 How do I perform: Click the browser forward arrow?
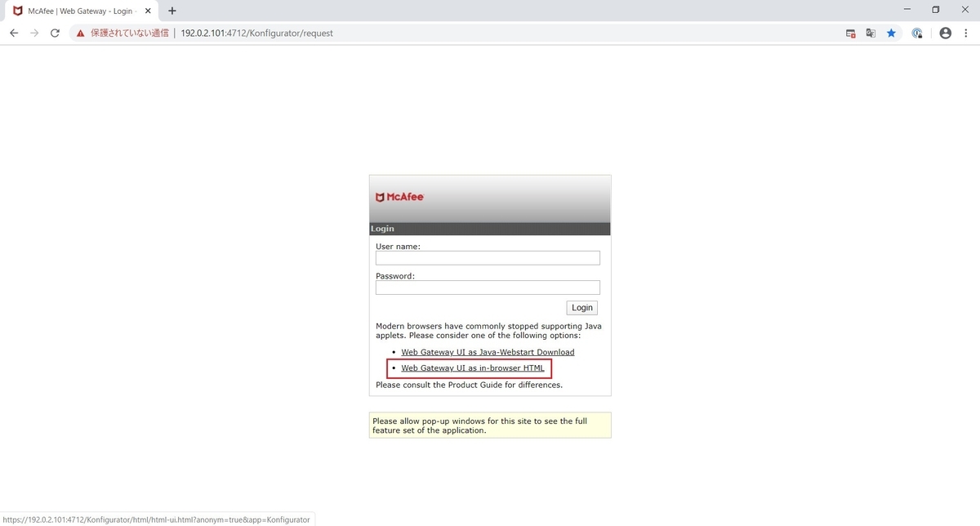tap(34, 33)
